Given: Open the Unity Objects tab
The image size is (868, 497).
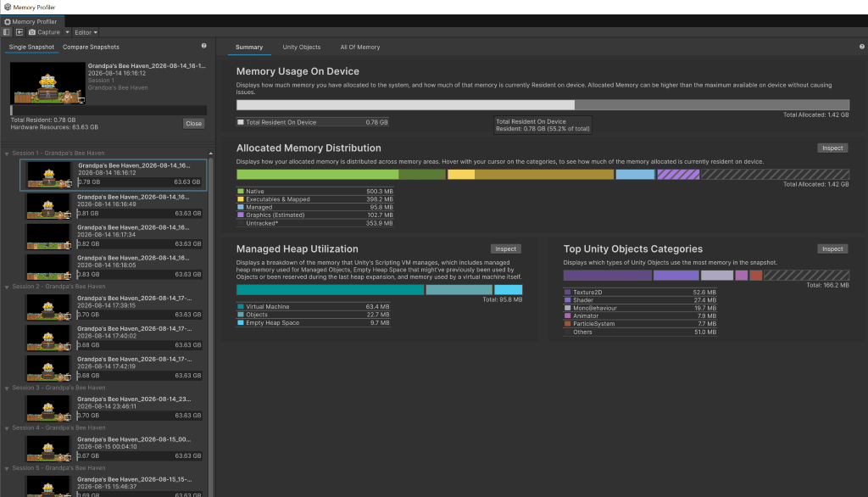Looking at the screenshot, I should pyautogui.click(x=302, y=47).
